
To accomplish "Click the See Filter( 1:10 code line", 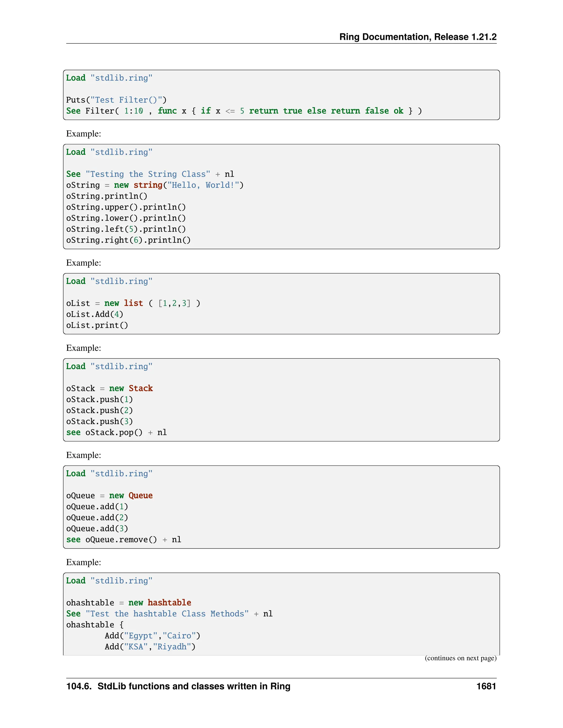I will click(244, 111).
